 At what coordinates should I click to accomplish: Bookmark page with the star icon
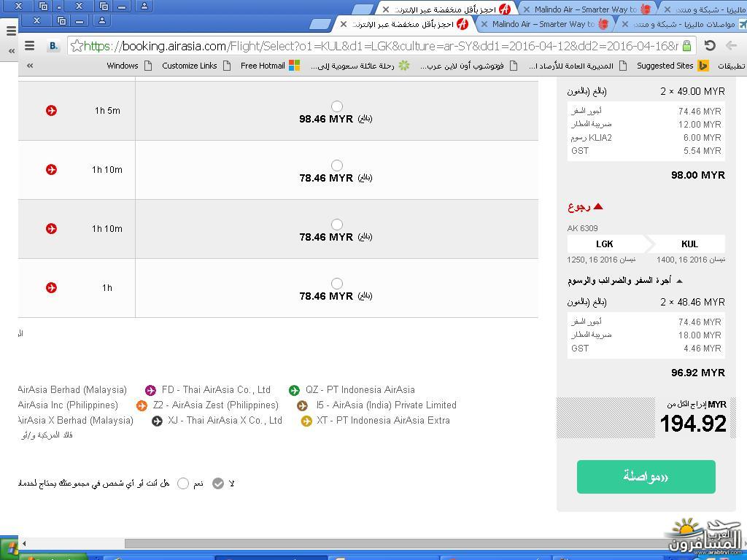(76, 46)
